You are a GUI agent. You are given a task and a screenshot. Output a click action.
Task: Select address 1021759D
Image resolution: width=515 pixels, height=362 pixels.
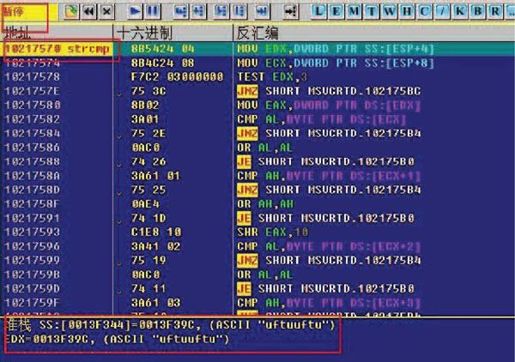[x=32, y=289]
